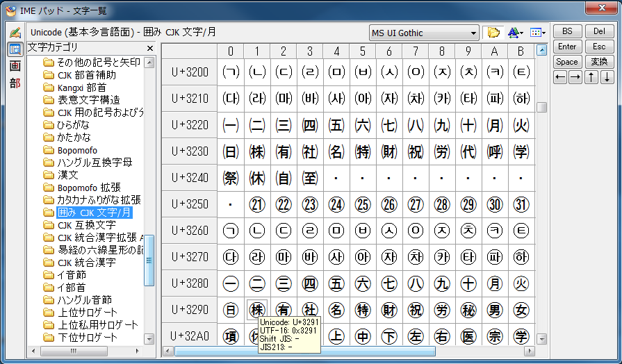Open the grid view options dropdown
Screen dimensions: 622x364
537,33
